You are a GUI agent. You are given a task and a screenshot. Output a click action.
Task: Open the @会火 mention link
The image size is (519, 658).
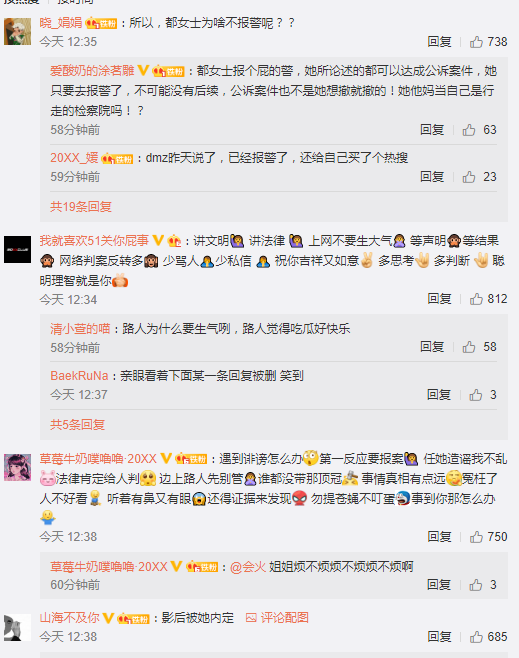click(248, 567)
